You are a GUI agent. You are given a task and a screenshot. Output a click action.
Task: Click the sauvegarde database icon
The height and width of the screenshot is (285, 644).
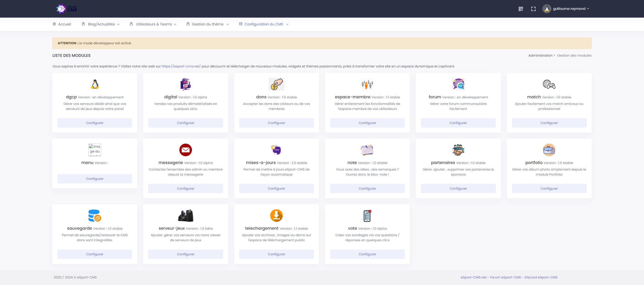tap(95, 216)
